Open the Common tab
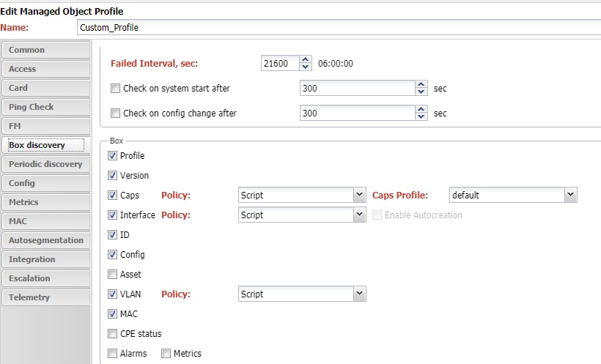601x364 pixels. (45, 50)
